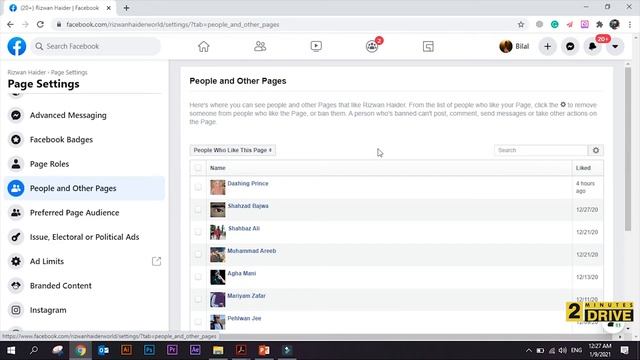640x360 pixels.
Task: Click Dashing Prince's profile thumbnail
Action: [218, 187]
